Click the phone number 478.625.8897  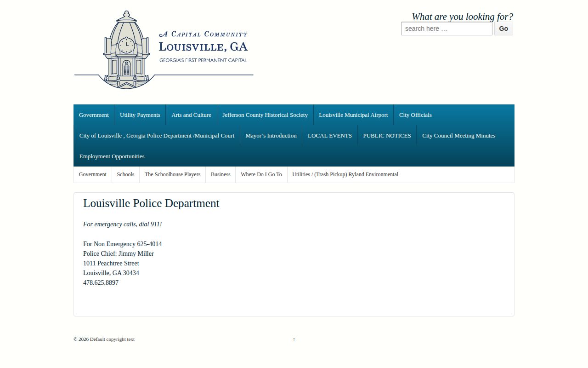click(101, 282)
